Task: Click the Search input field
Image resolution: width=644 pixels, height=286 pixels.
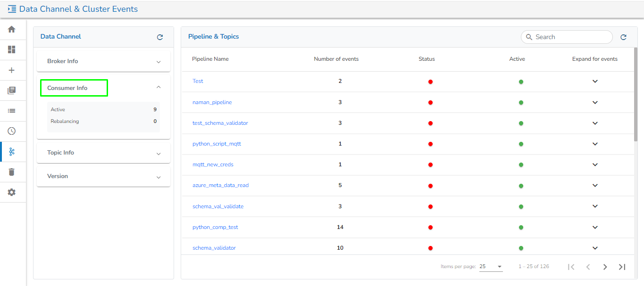Action: [571, 37]
